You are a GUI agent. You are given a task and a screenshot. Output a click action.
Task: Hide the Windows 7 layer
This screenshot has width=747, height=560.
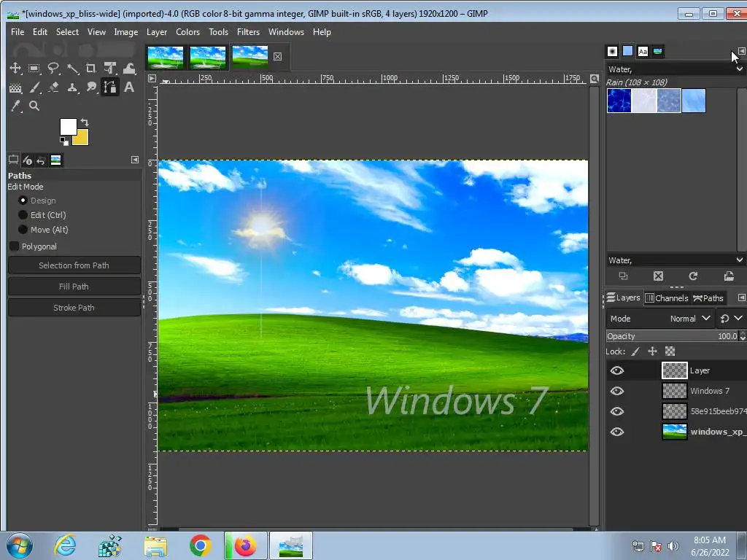tap(617, 391)
